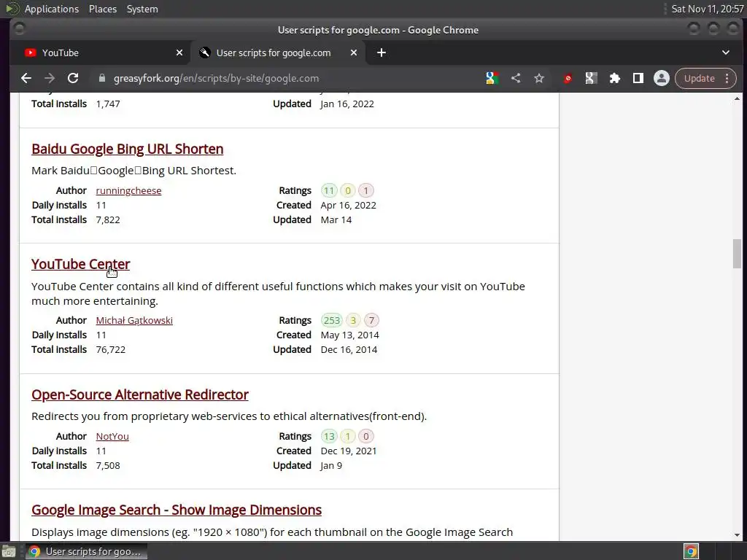Share this page via share icon
This screenshot has width=747, height=560.
point(516,78)
